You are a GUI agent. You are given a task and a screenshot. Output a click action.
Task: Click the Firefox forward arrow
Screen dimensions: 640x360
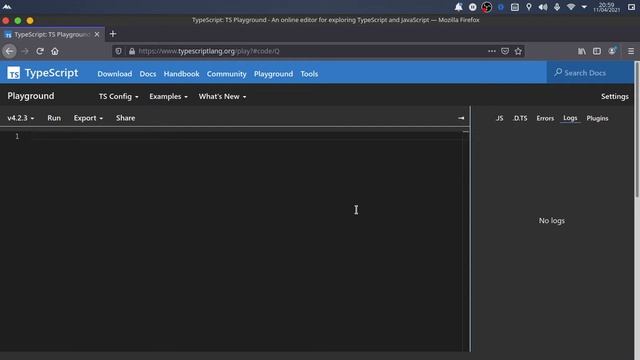25,51
